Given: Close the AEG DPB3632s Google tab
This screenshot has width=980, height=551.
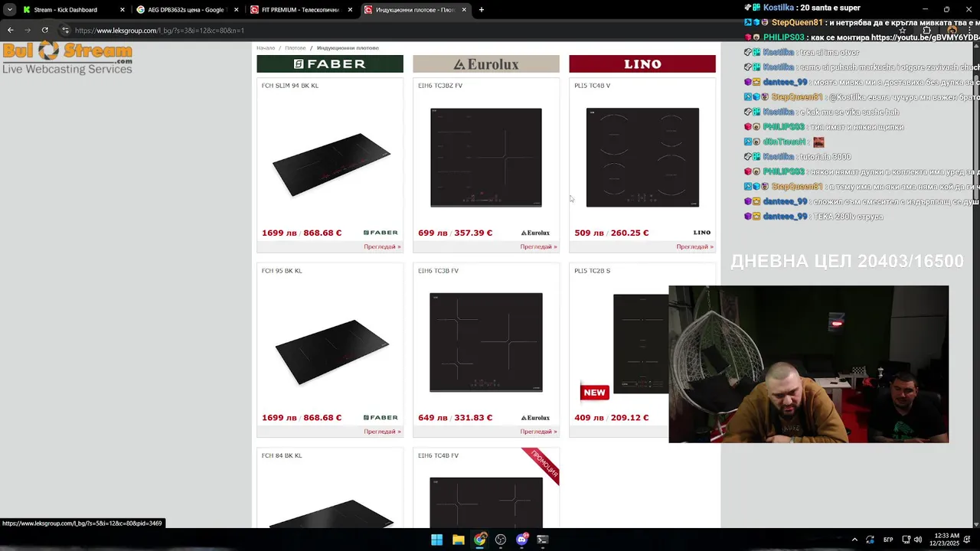Looking at the screenshot, I should click(x=236, y=10).
